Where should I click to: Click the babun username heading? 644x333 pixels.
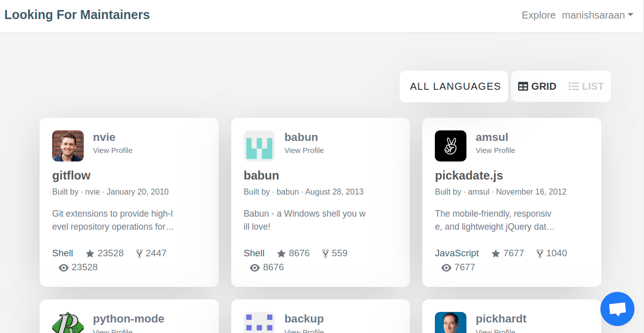pos(301,137)
